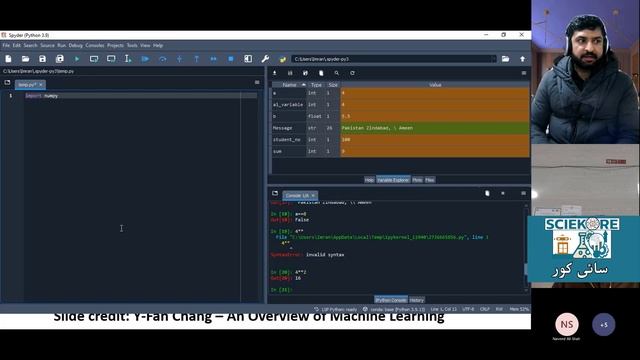Refresh variables icon
640x360 pixels.
pos(352,73)
